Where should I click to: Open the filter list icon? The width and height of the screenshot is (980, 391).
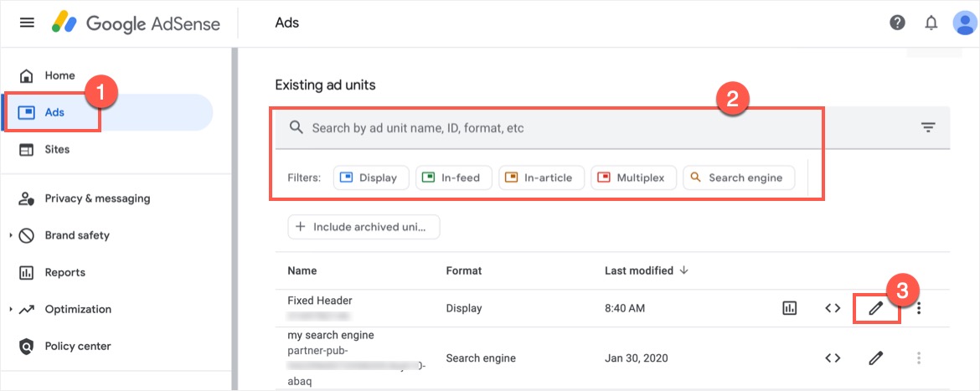click(x=928, y=127)
